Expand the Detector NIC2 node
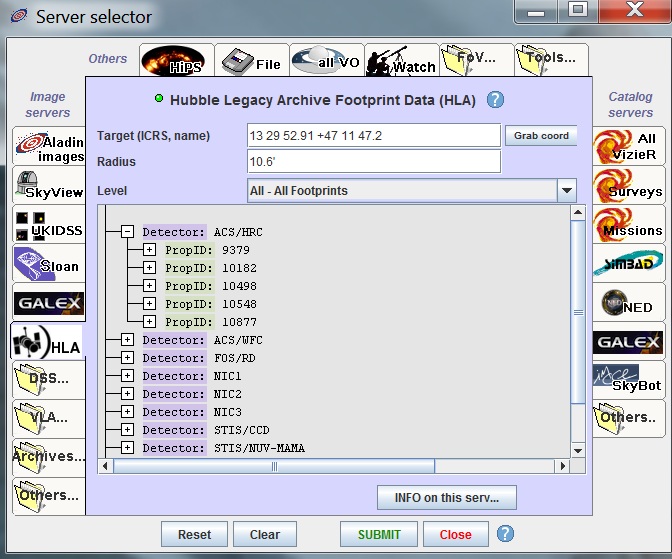Screen dimensions: 672x559 127,394
